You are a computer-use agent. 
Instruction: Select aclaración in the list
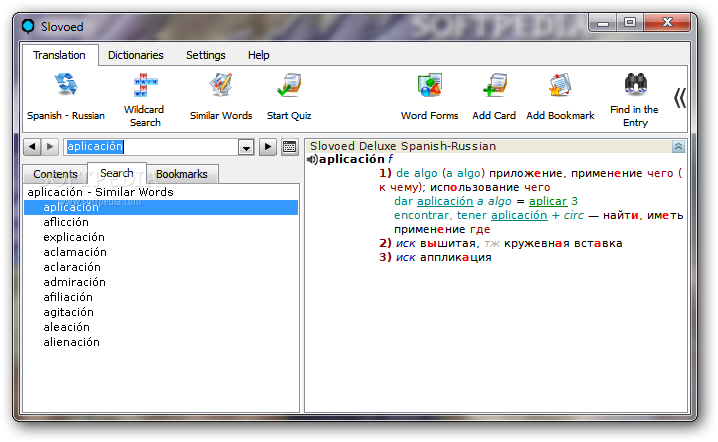tap(72, 267)
